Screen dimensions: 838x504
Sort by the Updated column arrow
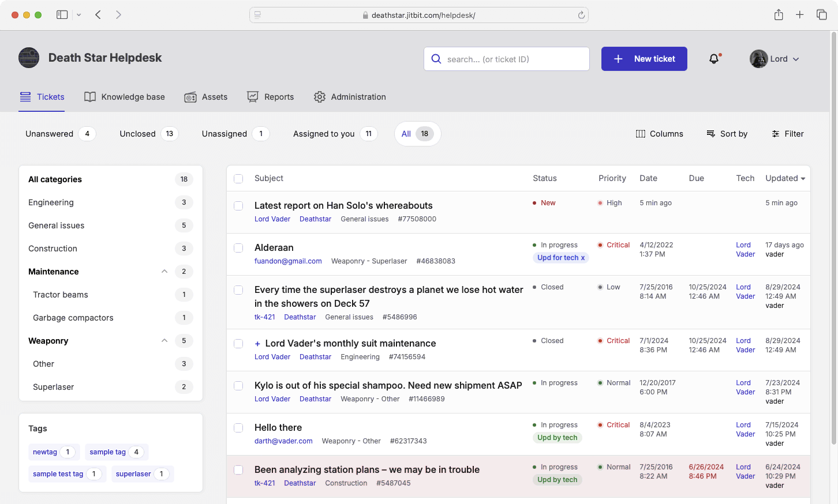[803, 179]
